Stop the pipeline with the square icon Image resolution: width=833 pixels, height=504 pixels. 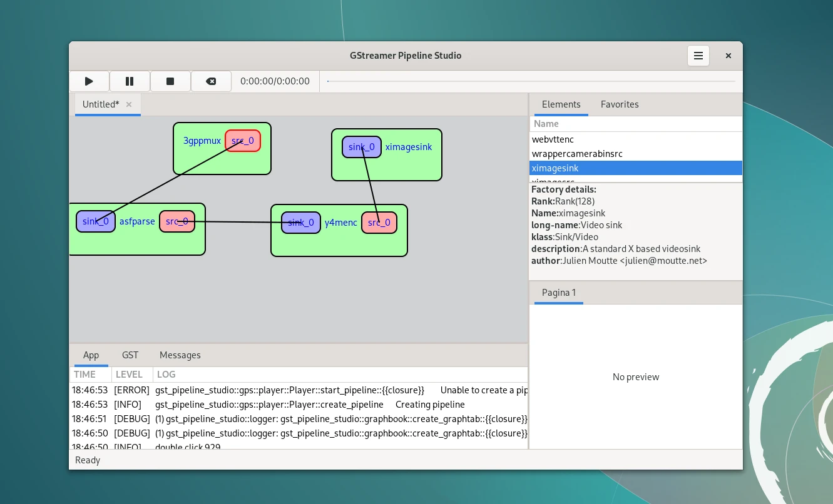click(x=170, y=81)
